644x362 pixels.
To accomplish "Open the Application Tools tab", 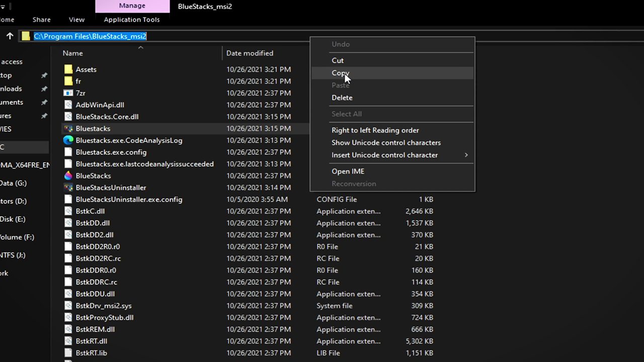I will (132, 20).
